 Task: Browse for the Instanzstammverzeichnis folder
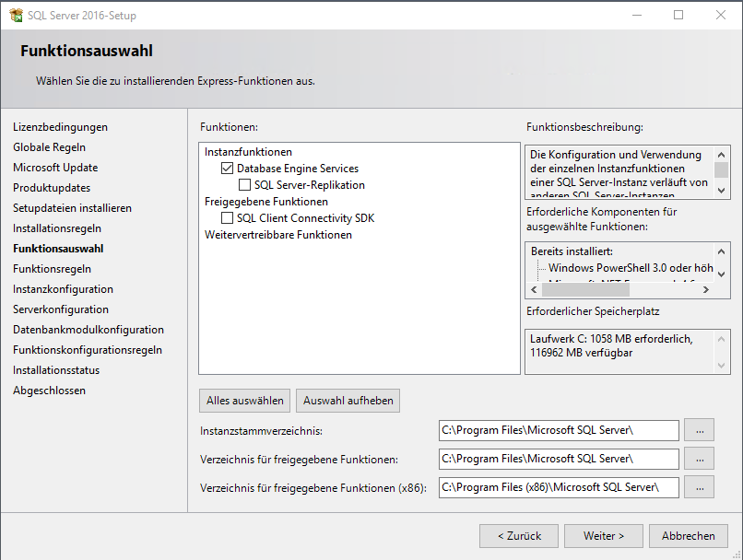701,430
